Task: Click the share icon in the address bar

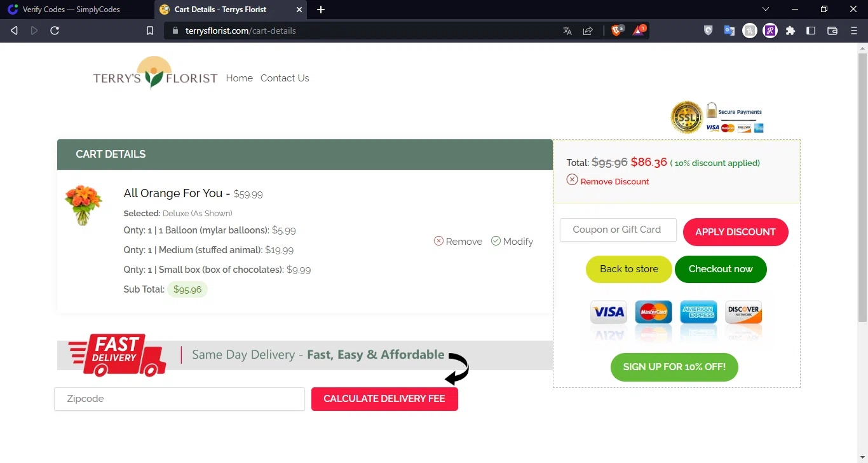Action: pyautogui.click(x=588, y=31)
